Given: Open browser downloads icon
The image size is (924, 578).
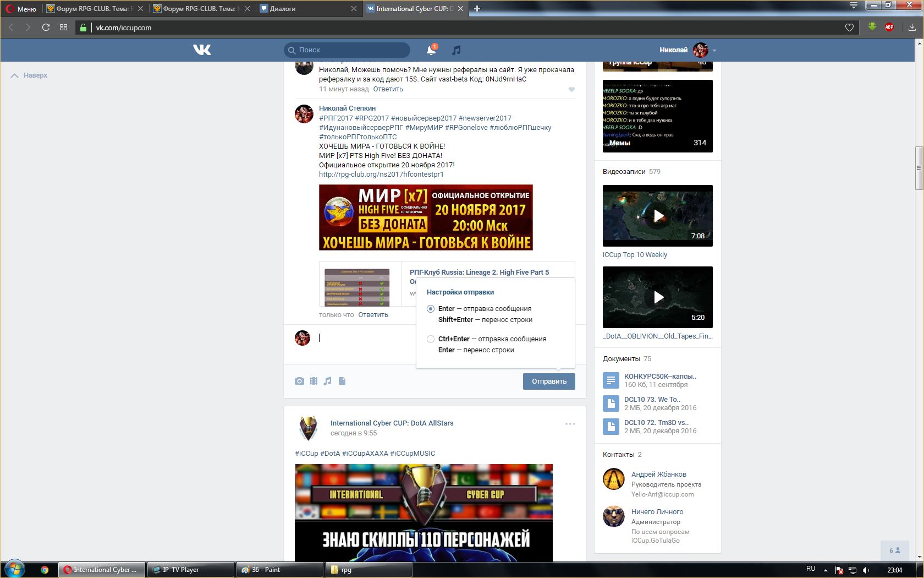Looking at the screenshot, I should pos(912,27).
